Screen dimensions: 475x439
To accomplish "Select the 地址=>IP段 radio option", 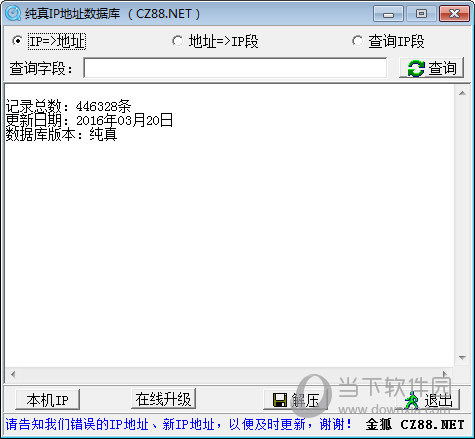I will coord(177,41).
